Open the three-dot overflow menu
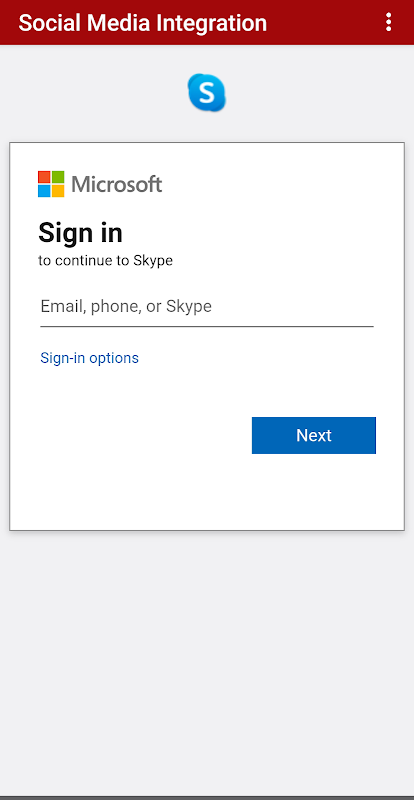The image size is (414, 800). [x=388, y=22]
